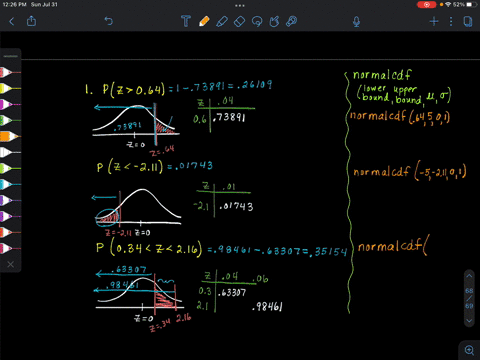The image size is (480, 360).
Task: Select the hand scroll tool
Action: [274, 22]
